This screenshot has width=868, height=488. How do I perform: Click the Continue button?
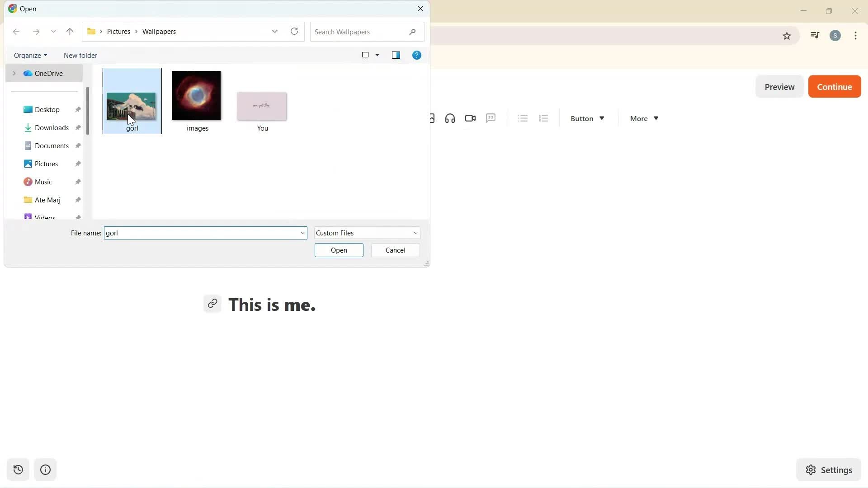point(834,86)
